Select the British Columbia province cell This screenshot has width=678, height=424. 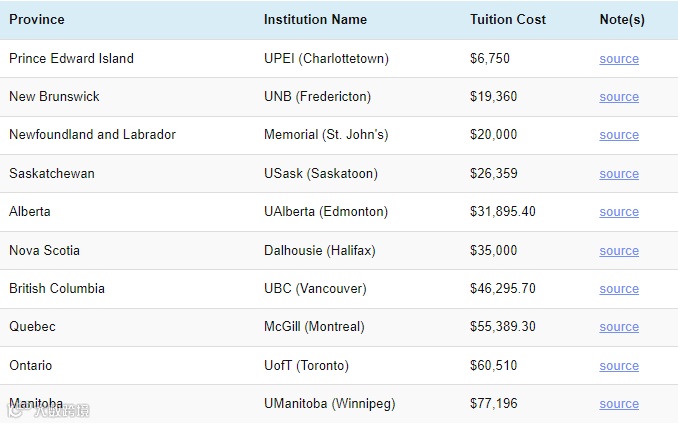[57, 289]
